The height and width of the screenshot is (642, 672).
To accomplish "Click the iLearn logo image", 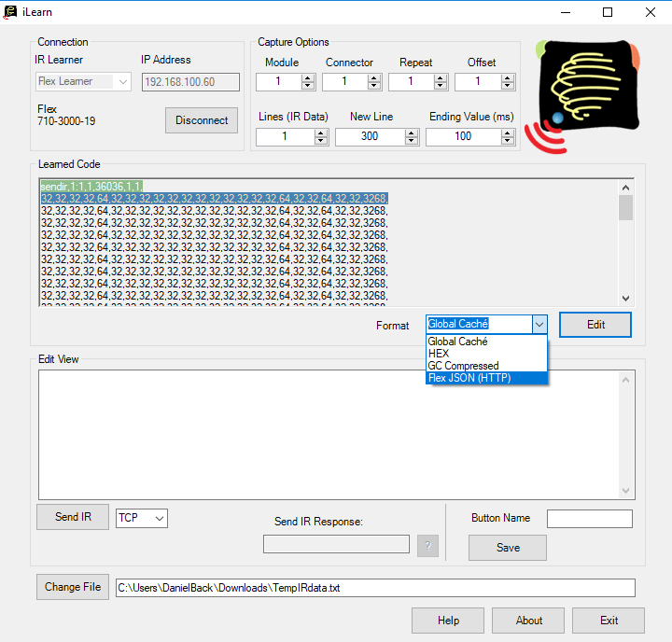I will coord(583,97).
